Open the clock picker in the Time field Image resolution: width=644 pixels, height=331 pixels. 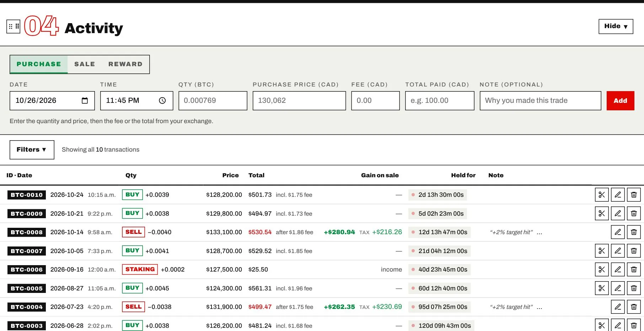click(162, 101)
